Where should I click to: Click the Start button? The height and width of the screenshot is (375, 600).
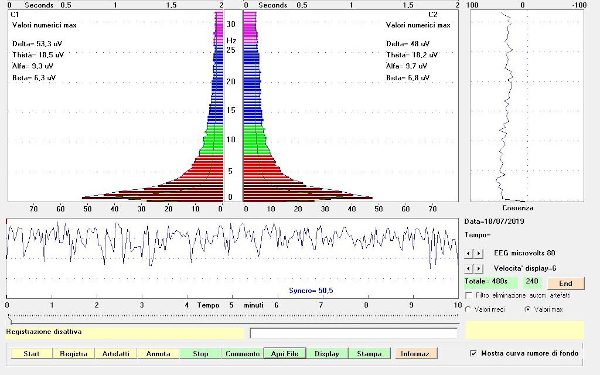(x=31, y=353)
